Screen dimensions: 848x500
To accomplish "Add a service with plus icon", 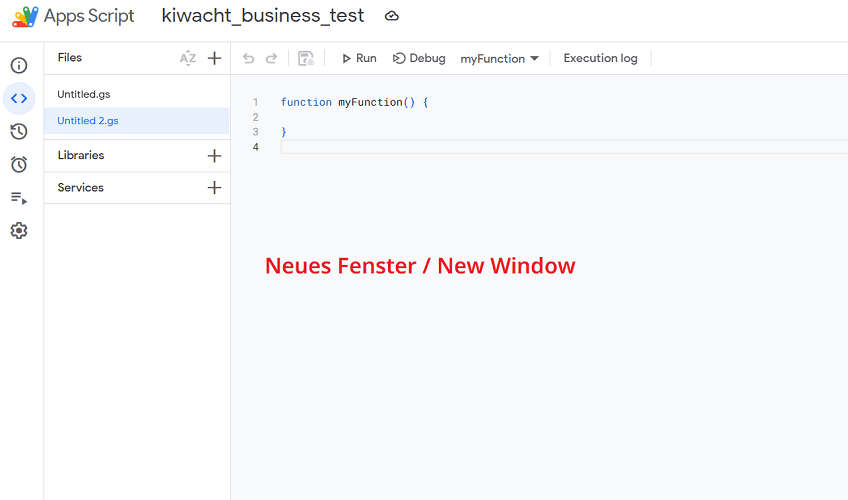I will [x=215, y=188].
